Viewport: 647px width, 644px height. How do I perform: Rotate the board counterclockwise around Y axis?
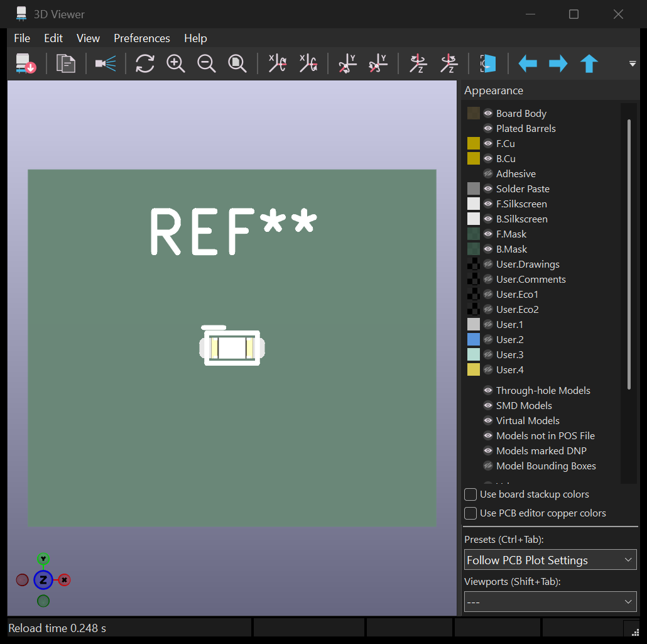(378, 63)
